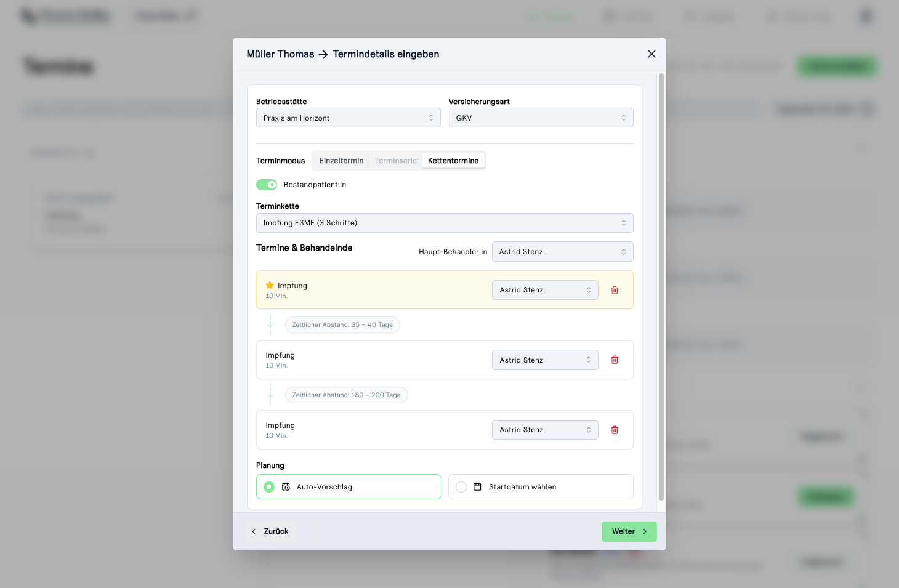
Task: Delete the starred Impfung step via trash icon
Action: (x=615, y=290)
